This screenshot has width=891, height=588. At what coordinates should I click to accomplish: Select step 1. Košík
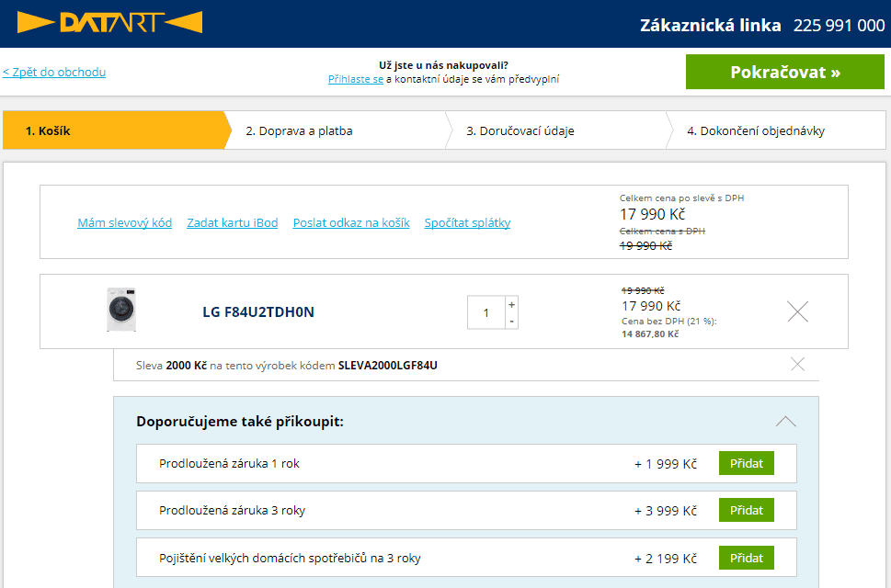pyautogui.click(x=114, y=130)
